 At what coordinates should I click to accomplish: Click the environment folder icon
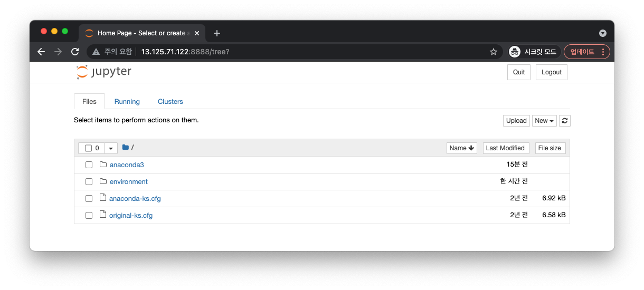tap(103, 181)
